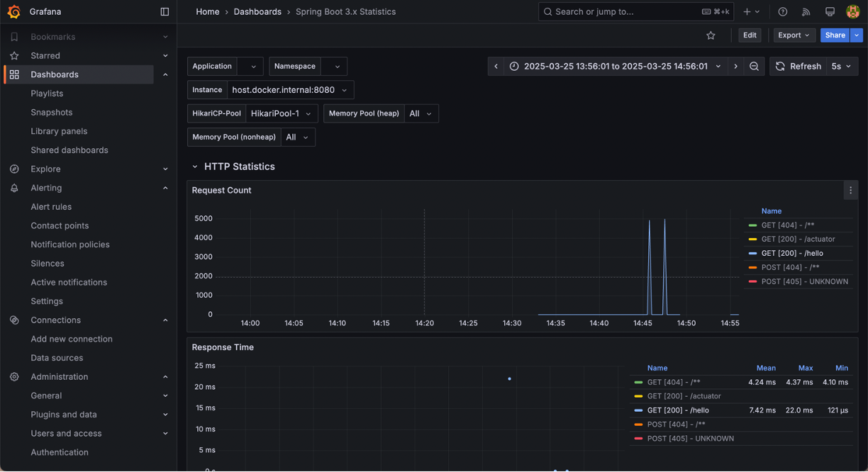The width and height of the screenshot is (868, 472).
Task: Open Data sources page
Action: [57, 358]
